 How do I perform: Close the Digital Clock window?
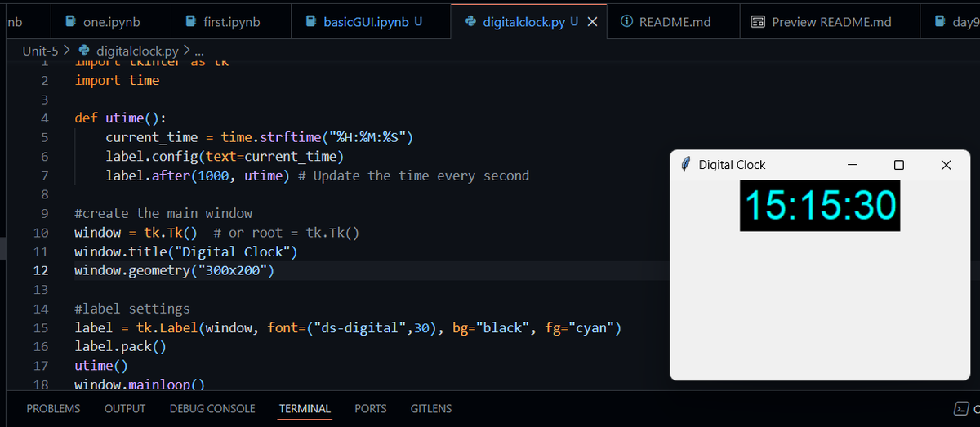tap(947, 165)
